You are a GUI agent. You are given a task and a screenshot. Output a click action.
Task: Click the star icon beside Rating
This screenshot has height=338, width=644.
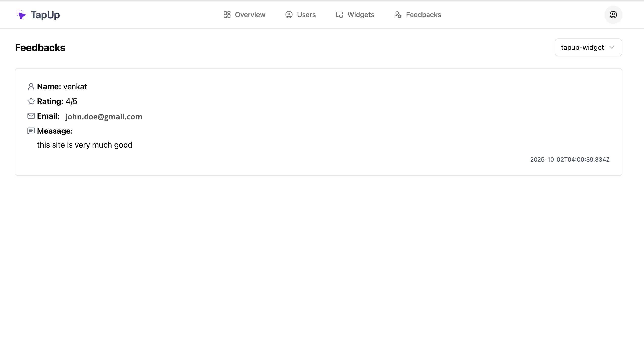tap(31, 101)
